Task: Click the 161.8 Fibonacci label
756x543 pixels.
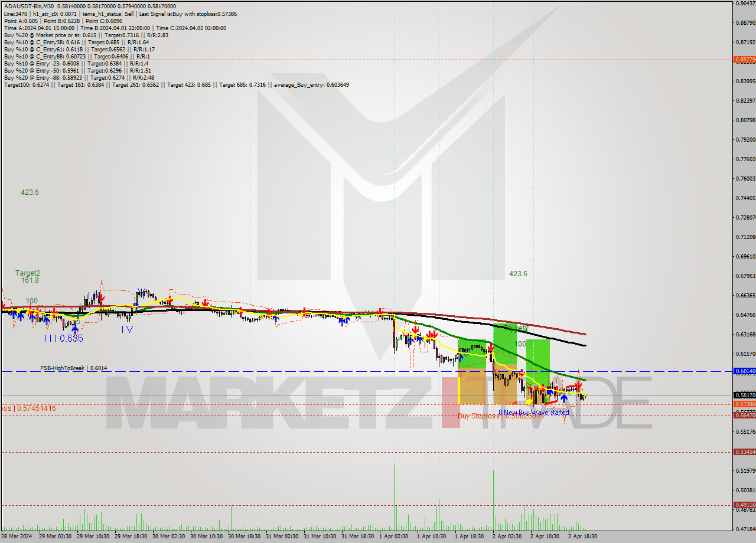Action: 30,280
